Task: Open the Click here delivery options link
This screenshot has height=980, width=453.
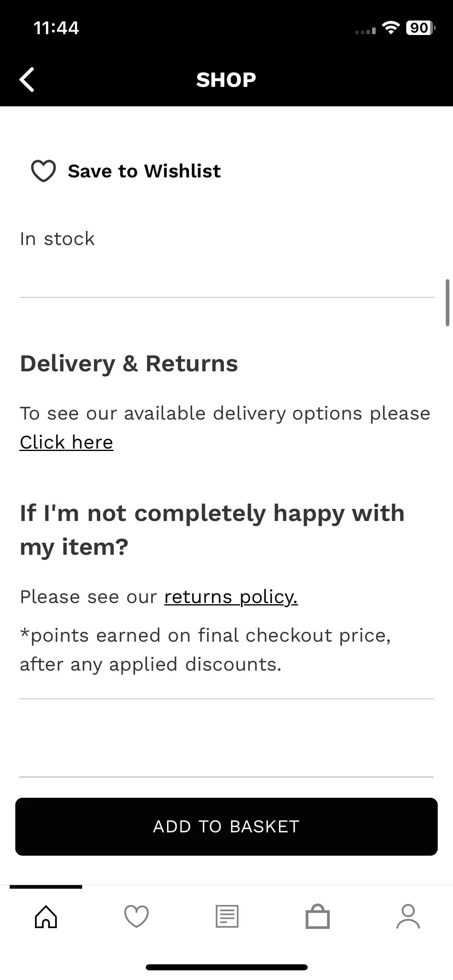Action: (66, 443)
